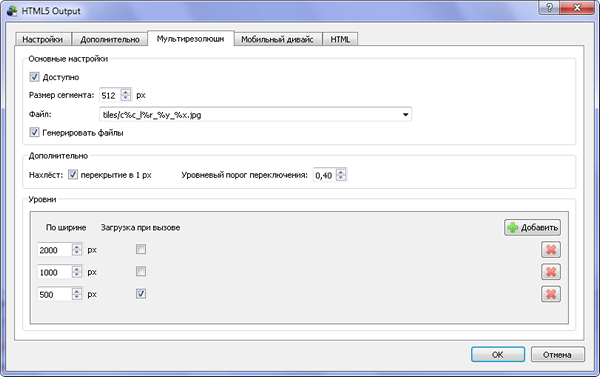Toggle the Генерировать файлы checkbox

tap(34, 132)
